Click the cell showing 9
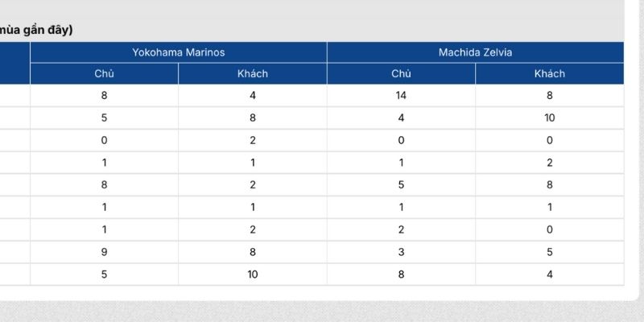Image resolution: width=644 pixels, height=322 pixels. click(104, 252)
